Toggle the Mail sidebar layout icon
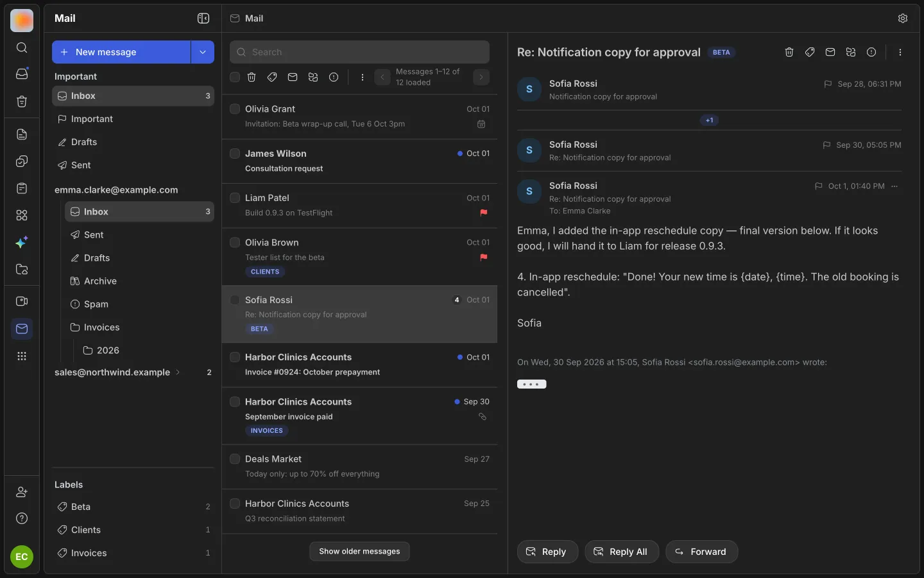The image size is (924, 578). point(203,19)
